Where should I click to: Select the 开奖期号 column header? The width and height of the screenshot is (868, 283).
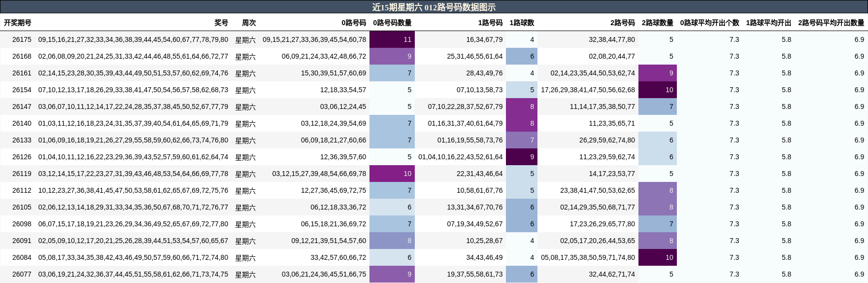pyautogui.click(x=18, y=23)
